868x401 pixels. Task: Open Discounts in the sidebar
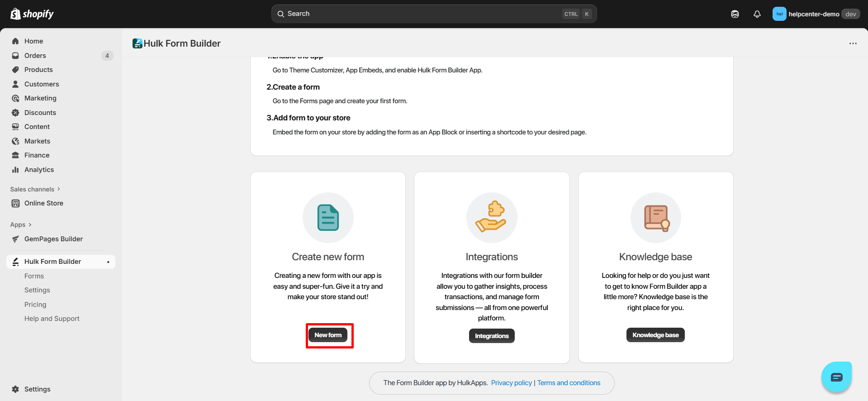coord(40,113)
